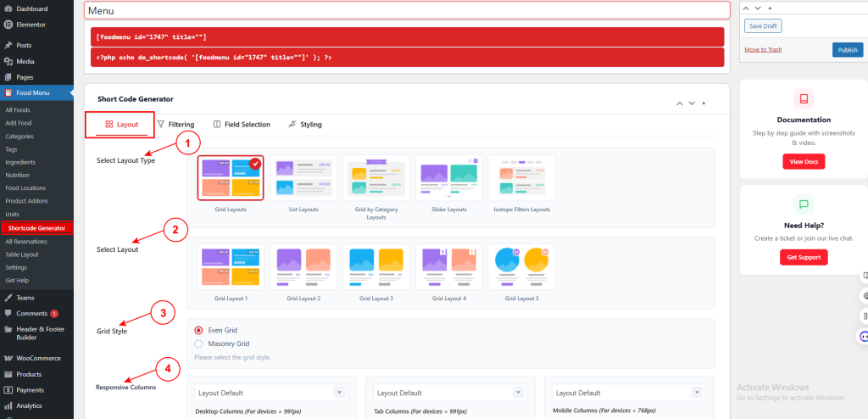Screen dimensions: 868x419
Task: Pick the Grid Layout 5 circular icon
Action: click(521, 266)
